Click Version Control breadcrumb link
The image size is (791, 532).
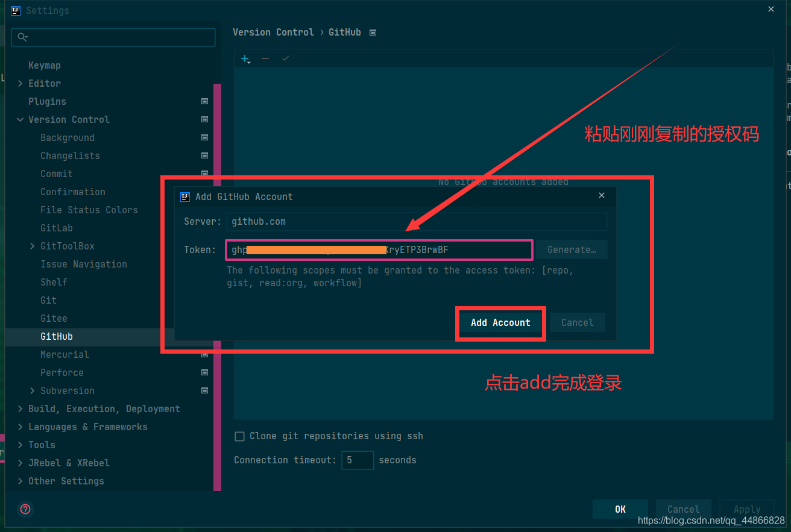273,33
